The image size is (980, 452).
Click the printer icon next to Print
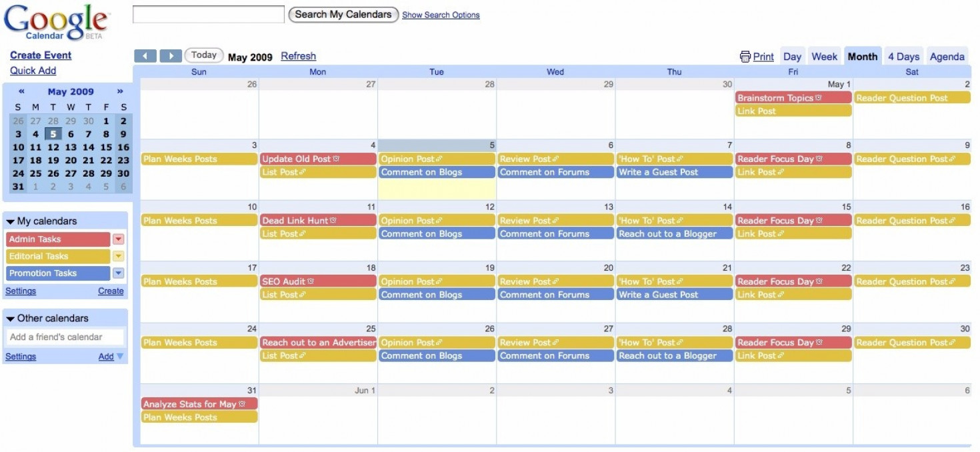click(x=745, y=57)
